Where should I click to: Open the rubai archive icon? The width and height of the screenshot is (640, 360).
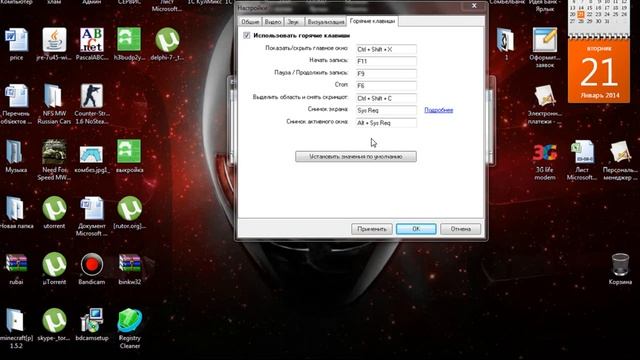16,264
